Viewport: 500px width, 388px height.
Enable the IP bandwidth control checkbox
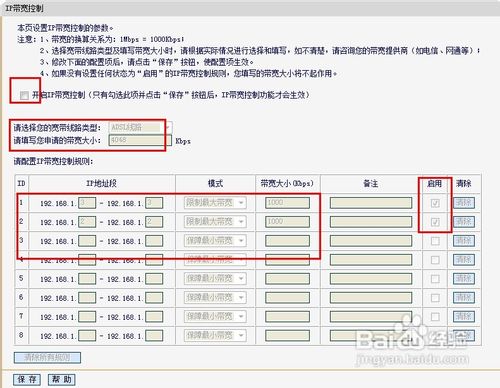click(24, 96)
